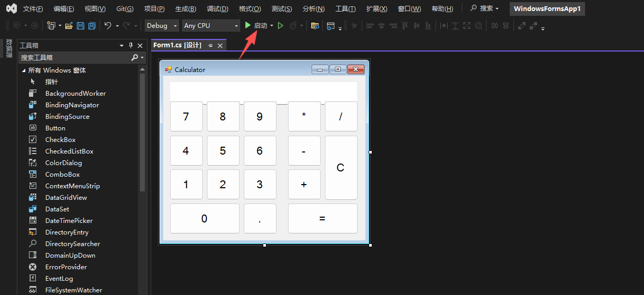Click the Align Centers layout icon
644x295 pixels.
(x=381, y=25)
